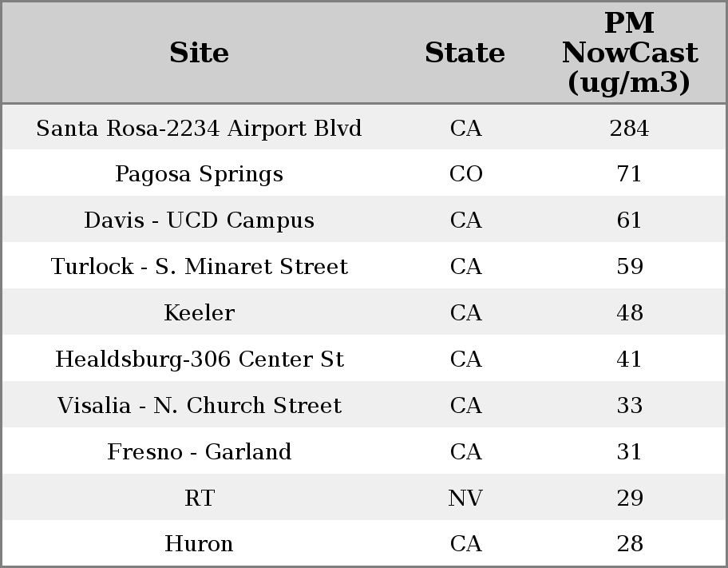
Task: Click the RT site cell
Action: (x=199, y=498)
